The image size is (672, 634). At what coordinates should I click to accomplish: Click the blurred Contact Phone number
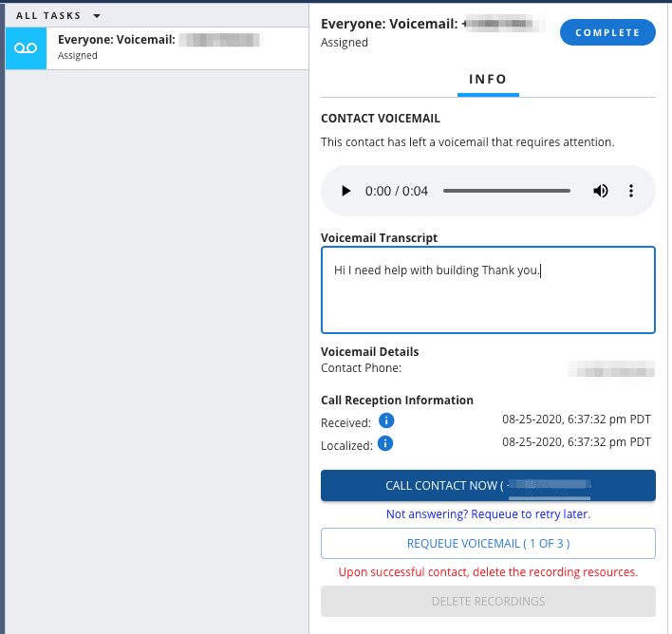(x=610, y=367)
